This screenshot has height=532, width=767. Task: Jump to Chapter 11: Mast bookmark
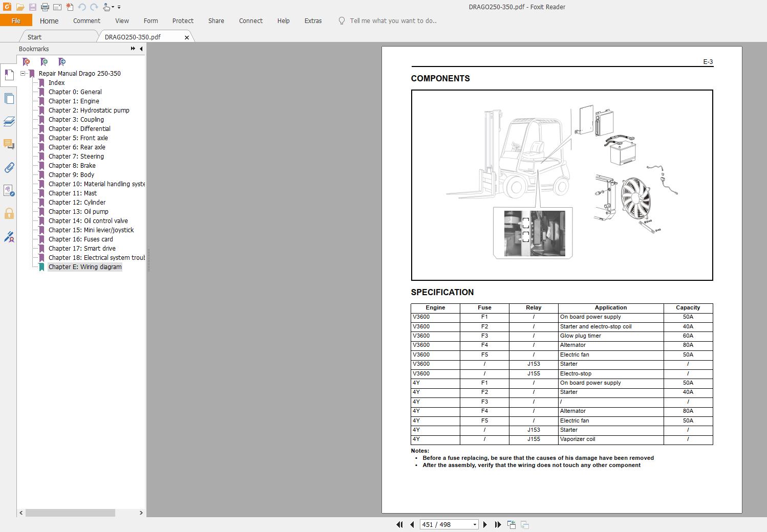(x=72, y=193)
